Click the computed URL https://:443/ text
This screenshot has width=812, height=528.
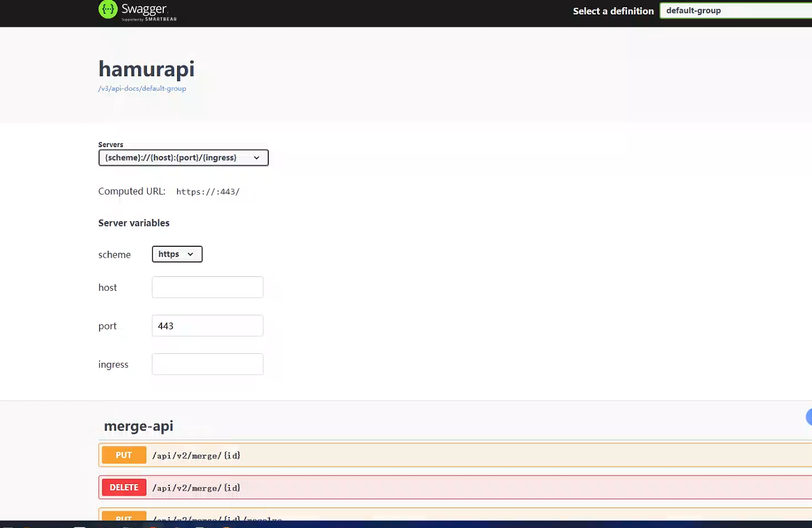point(208,192)
